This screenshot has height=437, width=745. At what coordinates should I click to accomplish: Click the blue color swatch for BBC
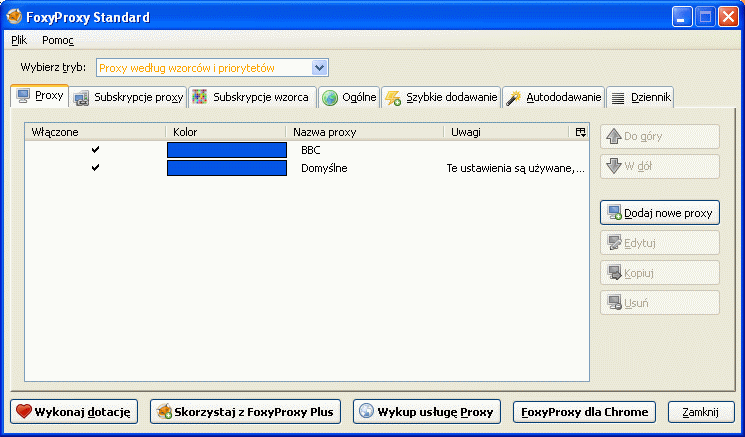[227, 150]
